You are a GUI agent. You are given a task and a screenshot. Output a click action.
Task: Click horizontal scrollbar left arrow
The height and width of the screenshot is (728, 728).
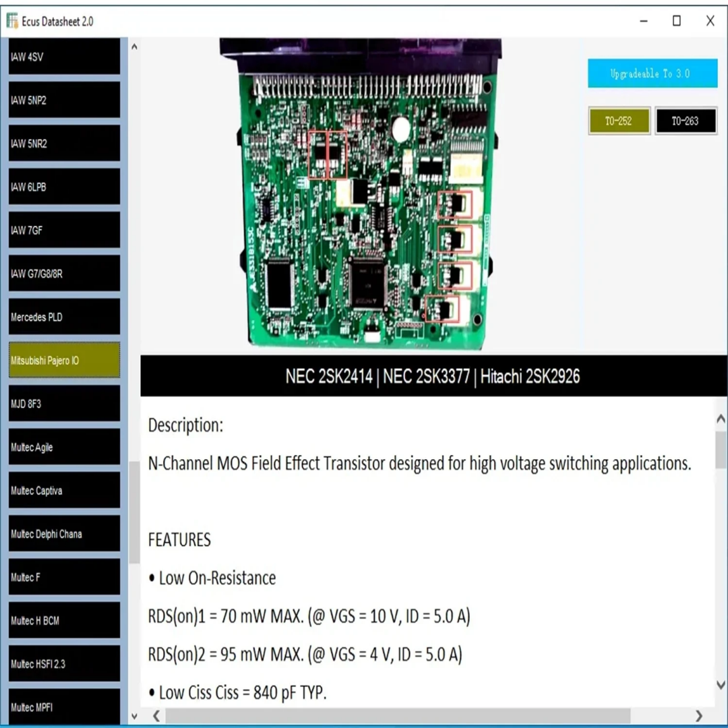(x=156, y=716)
